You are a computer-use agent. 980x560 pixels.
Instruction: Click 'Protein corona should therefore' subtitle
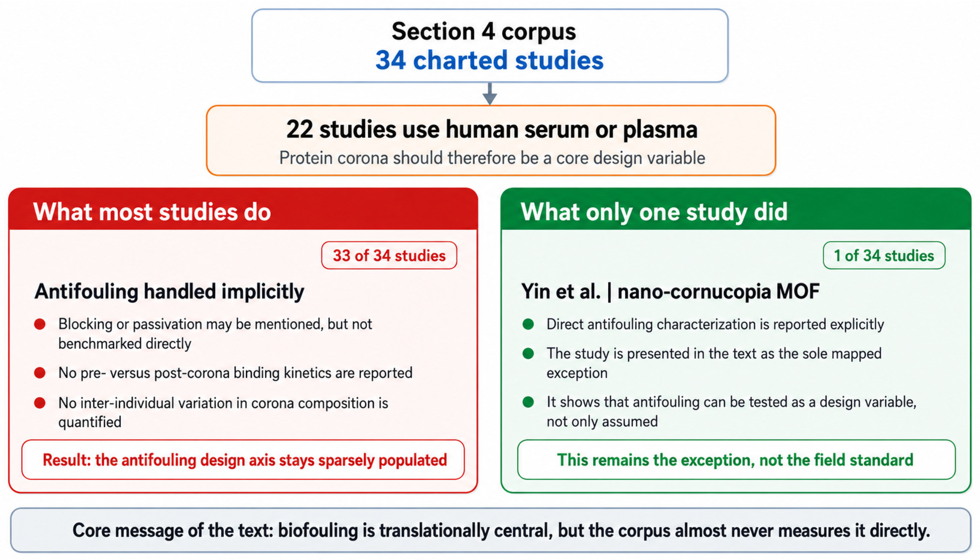(492, 158)
